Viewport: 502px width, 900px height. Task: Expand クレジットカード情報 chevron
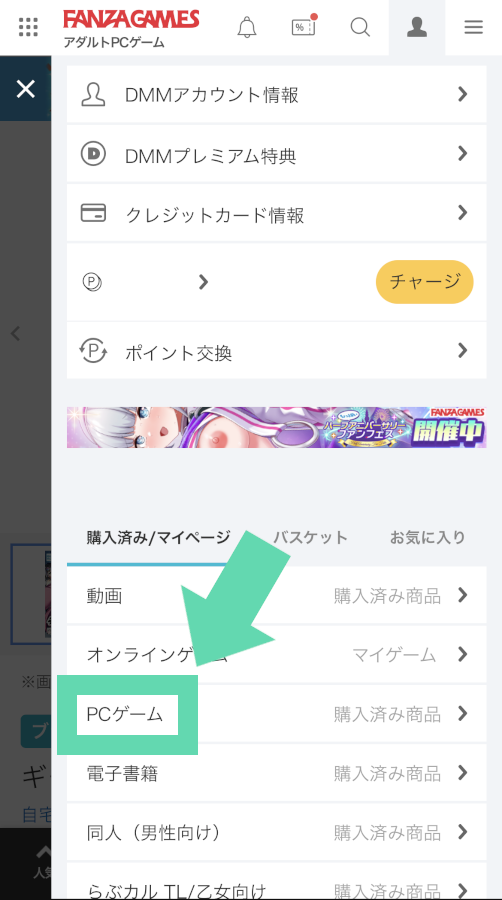click(462, 213)
